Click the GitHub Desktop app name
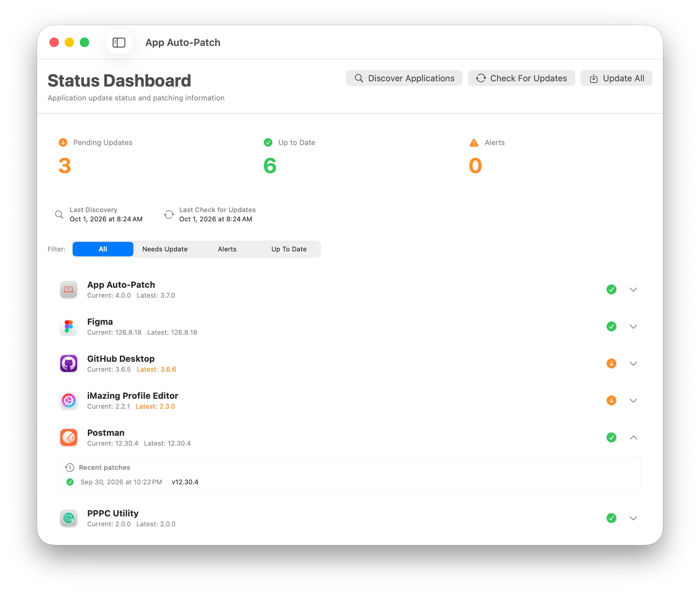This screenshot has width=700, height=594. click(121, 359)
